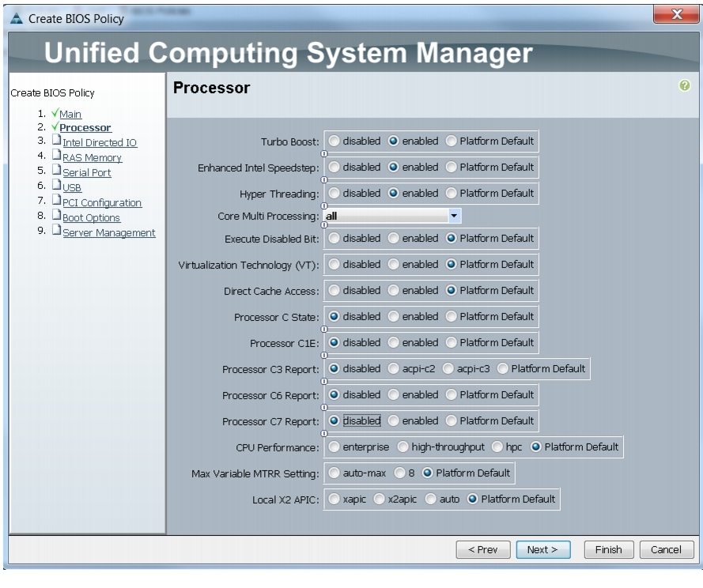
Task: Disable Execute Disabled Bit
Action: coord(334,238)
